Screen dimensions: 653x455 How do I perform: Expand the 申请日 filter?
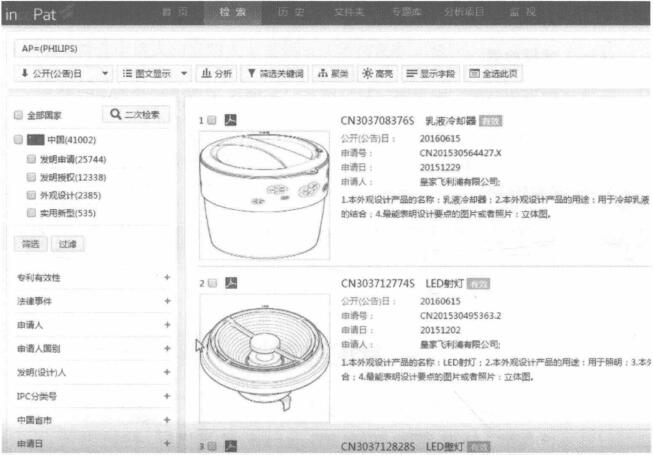(x=167, y=443)
